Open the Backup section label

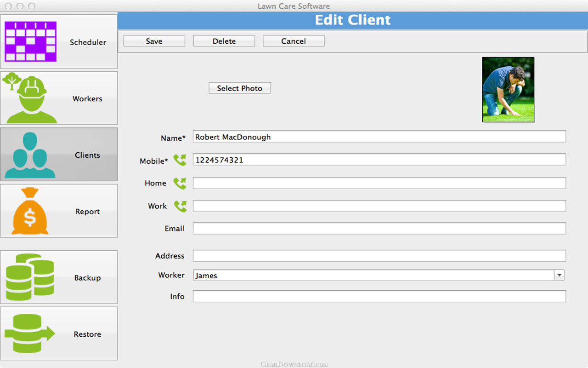(87, 278)
